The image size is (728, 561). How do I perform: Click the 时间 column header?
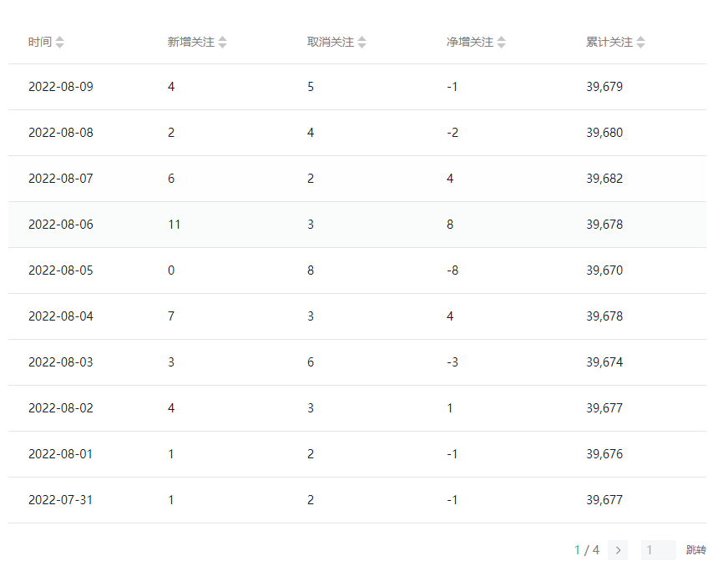(x=40, y=43)
